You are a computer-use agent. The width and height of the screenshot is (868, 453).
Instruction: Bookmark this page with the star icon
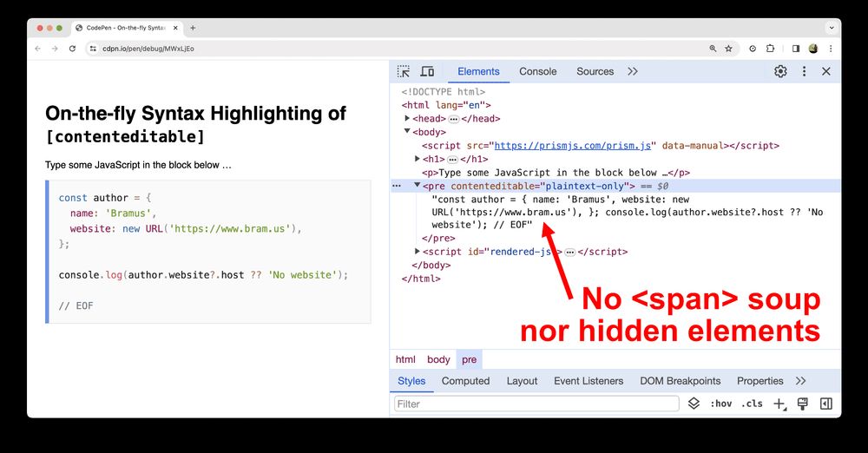728,49
